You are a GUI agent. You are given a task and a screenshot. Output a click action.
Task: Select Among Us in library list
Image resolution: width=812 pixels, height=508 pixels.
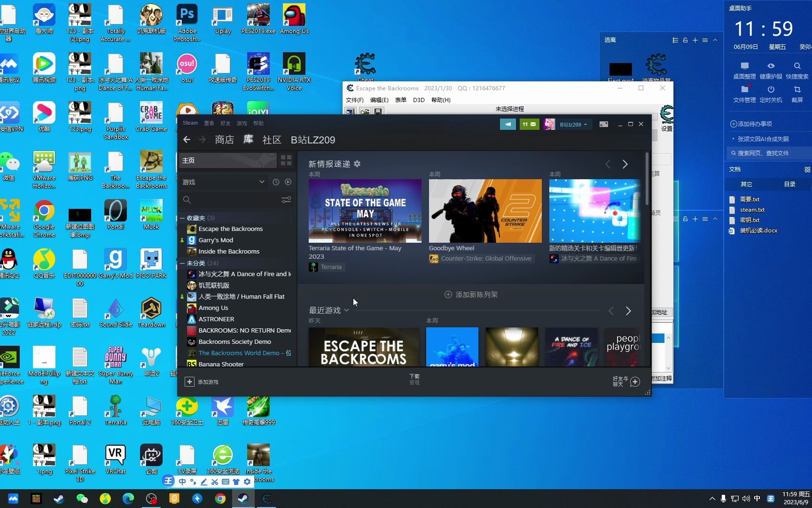point(213,308)
